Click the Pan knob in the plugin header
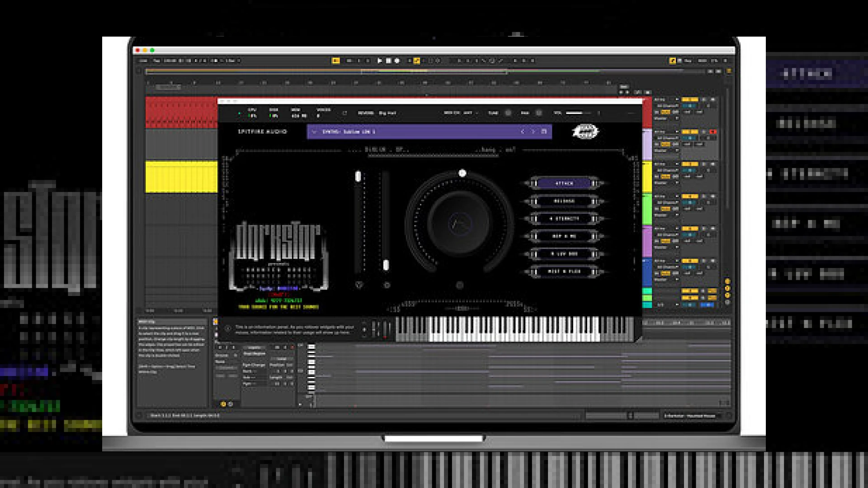868x488 pixels. [x=538, y=113]
